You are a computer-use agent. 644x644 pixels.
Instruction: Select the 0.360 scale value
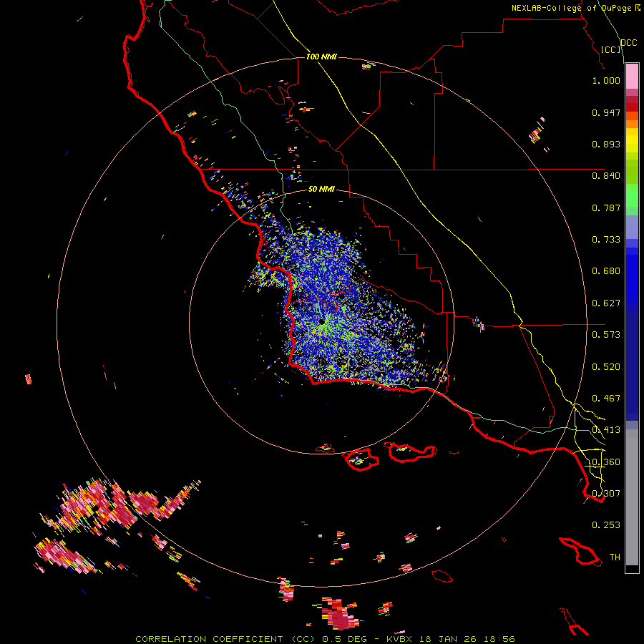606,462
